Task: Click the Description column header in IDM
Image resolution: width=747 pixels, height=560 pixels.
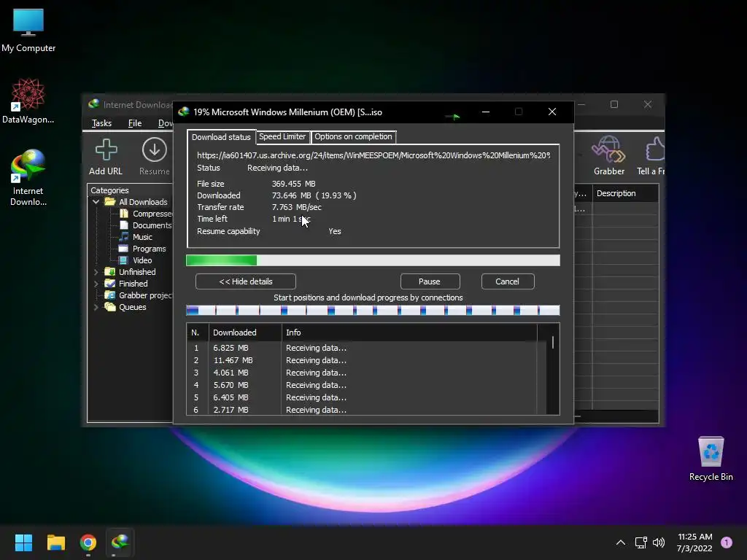Action: [x=625, y=193]
